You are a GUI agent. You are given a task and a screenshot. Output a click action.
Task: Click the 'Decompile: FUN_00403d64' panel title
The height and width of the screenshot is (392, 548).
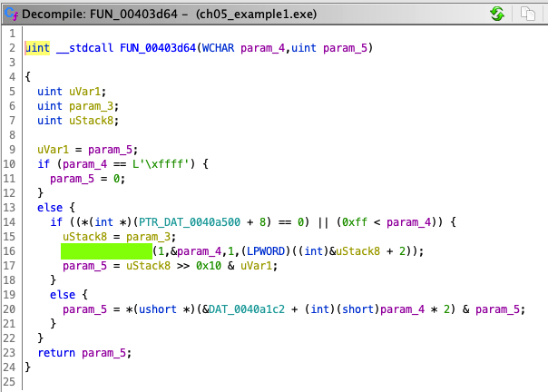tap(99, 14)
